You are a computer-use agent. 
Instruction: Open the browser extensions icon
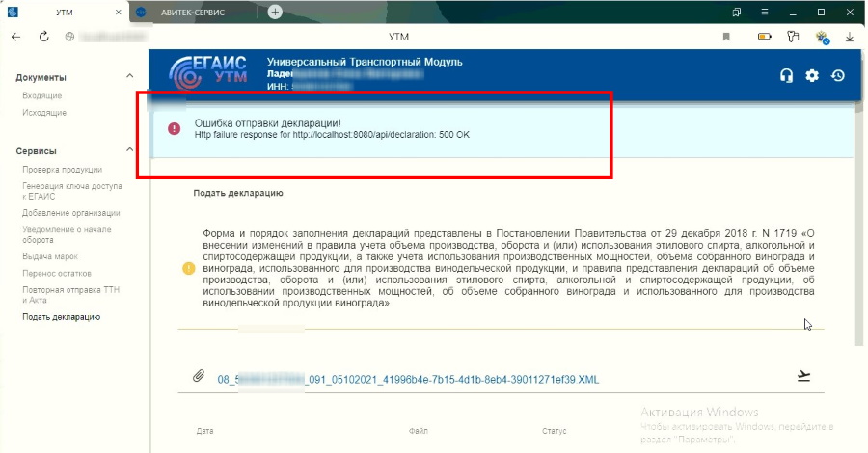click(793, 37)
